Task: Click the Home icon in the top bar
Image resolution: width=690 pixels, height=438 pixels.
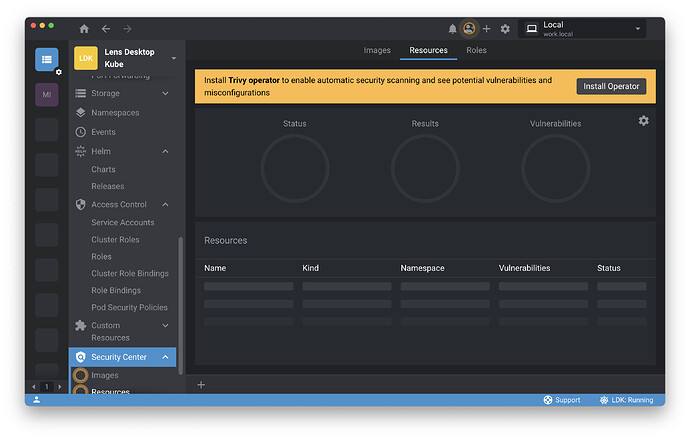Action: (x=84, y=29)
